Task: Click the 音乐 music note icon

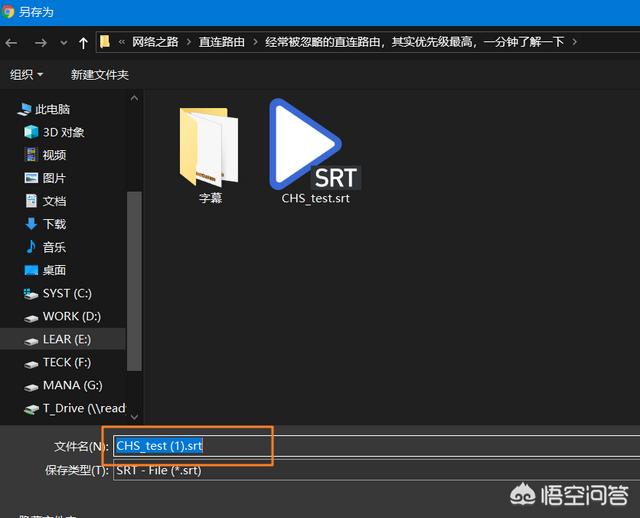Action: pos(31,247)
